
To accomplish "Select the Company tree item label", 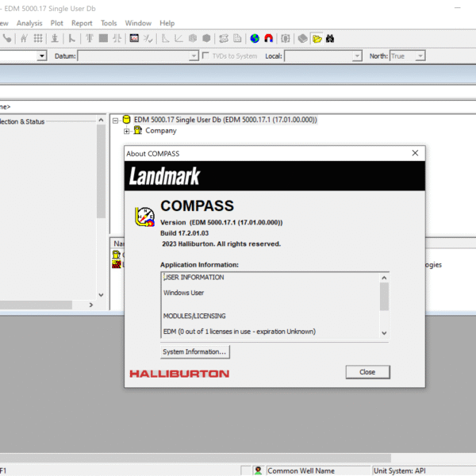I will point(161,131).
